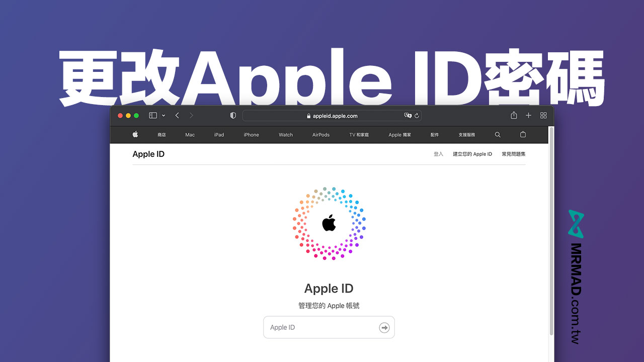Open the Safari share icon
The image size is (644, 362).
(x=514, y=115)
